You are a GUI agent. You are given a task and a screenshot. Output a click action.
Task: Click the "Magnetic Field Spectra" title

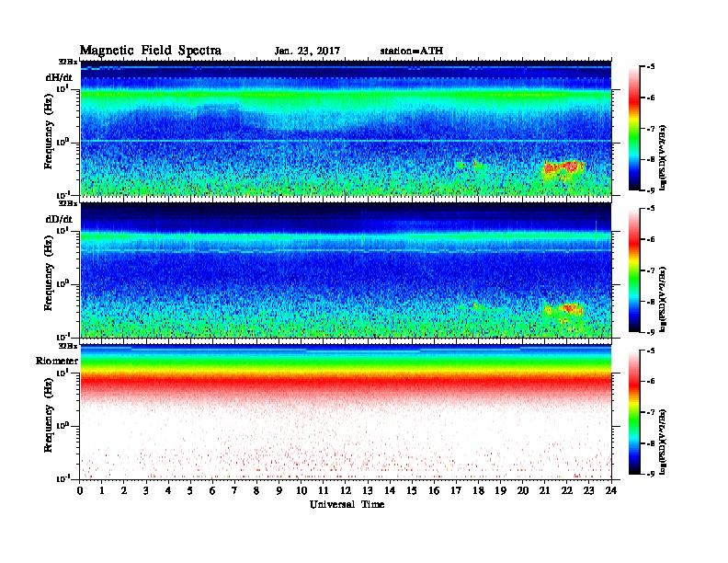pyautogui.click(x=151, y=51)
